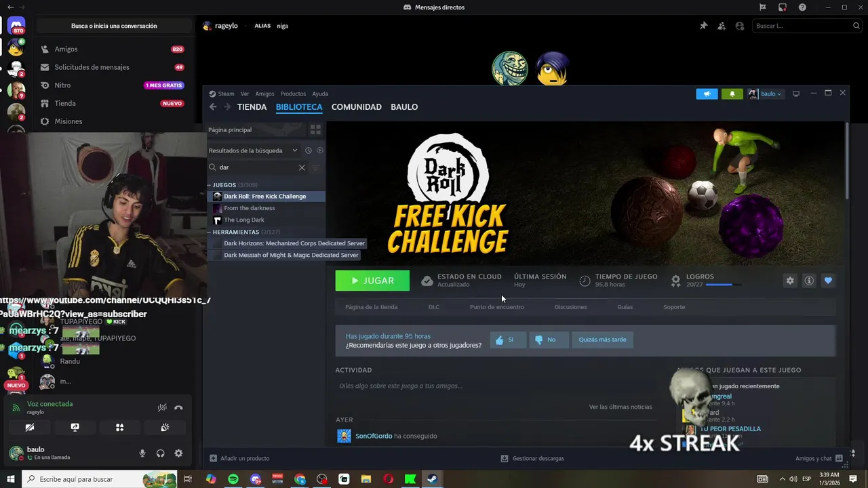Toggle Discord headphones deafen
The width and height of the screenshot is (868, 488).
[x=161, y=453]
